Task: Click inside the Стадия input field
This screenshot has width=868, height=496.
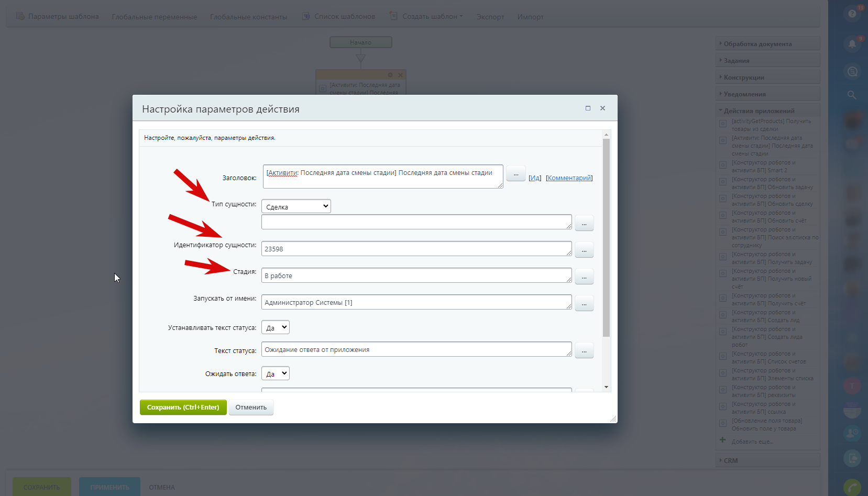Action: (x=416, y=275)
